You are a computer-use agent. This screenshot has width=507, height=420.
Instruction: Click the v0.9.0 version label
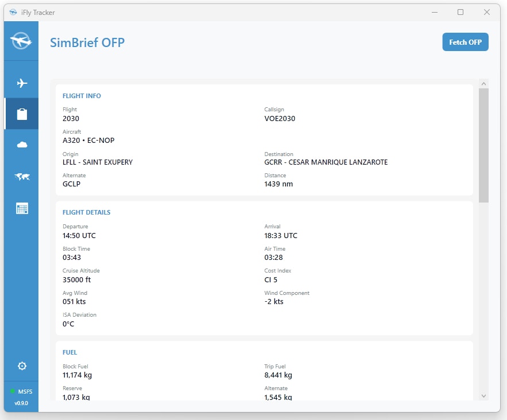point(21,403)
